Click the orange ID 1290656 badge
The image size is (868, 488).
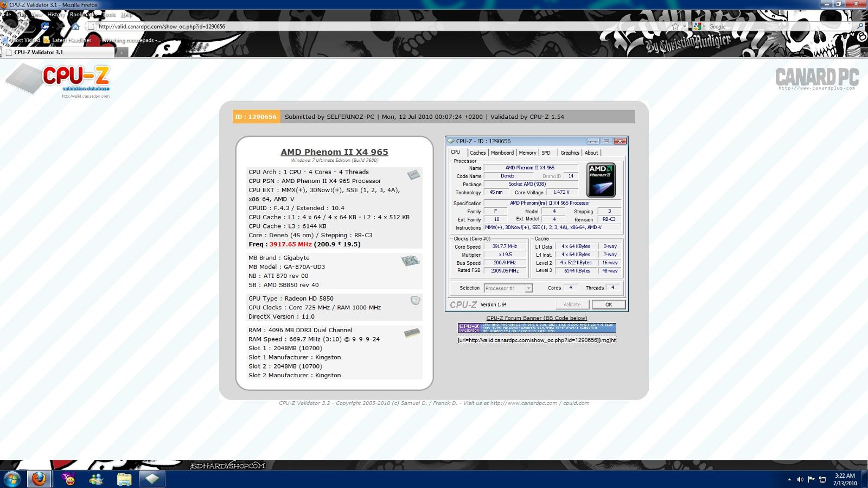256,117
